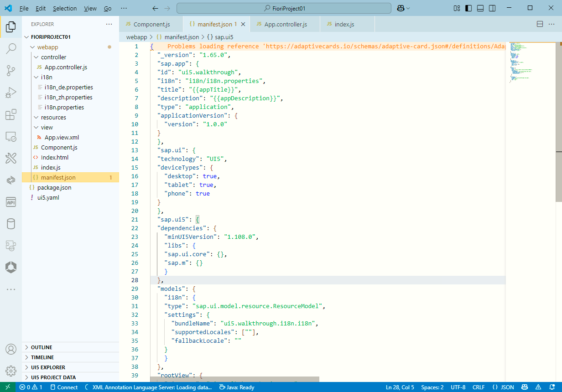Screen dimensions: 562x392
Task: Open the Edit menu
Action: pos(41,8)
